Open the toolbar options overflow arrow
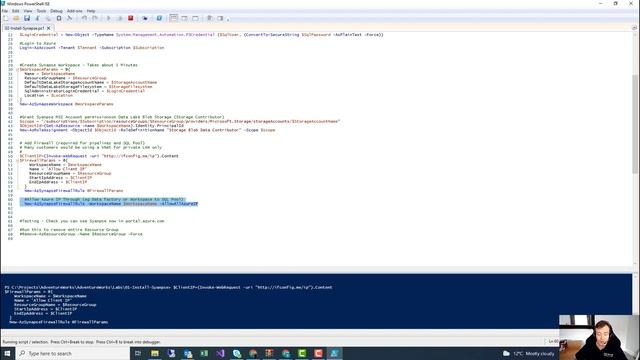 coord(228,19)
